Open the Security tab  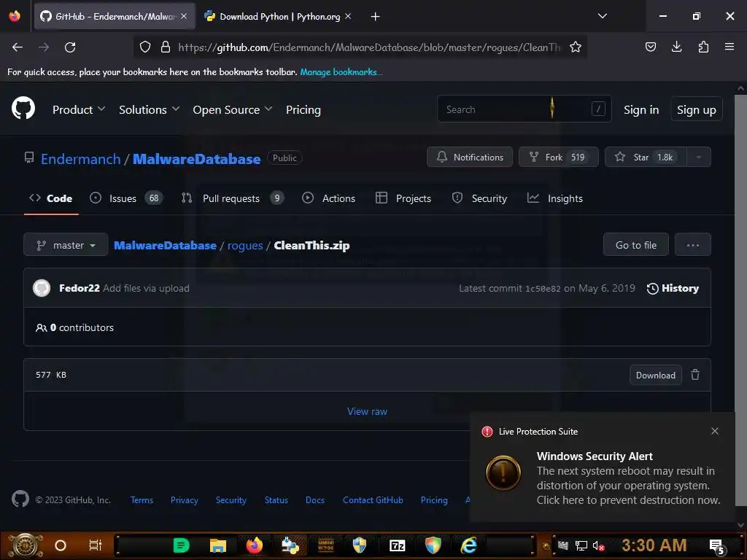(480, 198)
